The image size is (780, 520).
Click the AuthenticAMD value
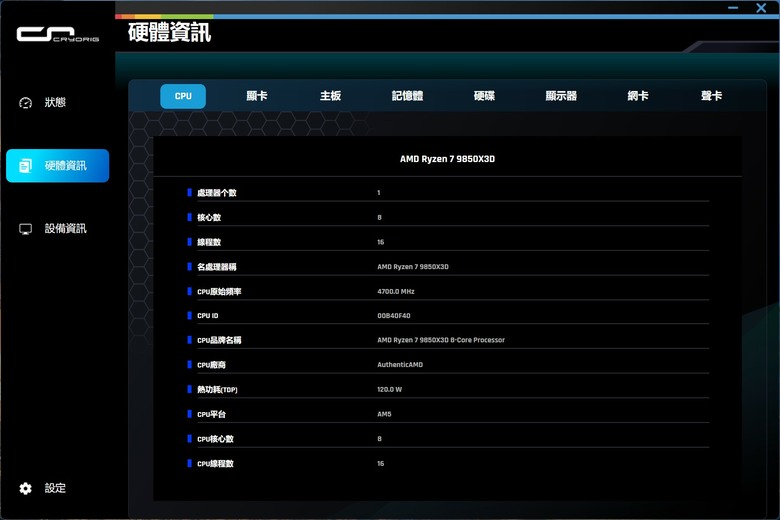click(400, 365)
